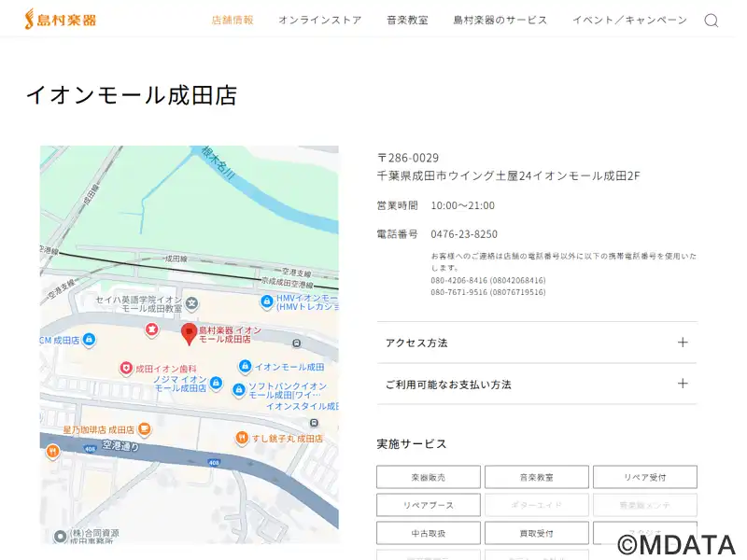Click the phone number 0476-23-8250
Screen dimensions: 747x560
[464, 234]
